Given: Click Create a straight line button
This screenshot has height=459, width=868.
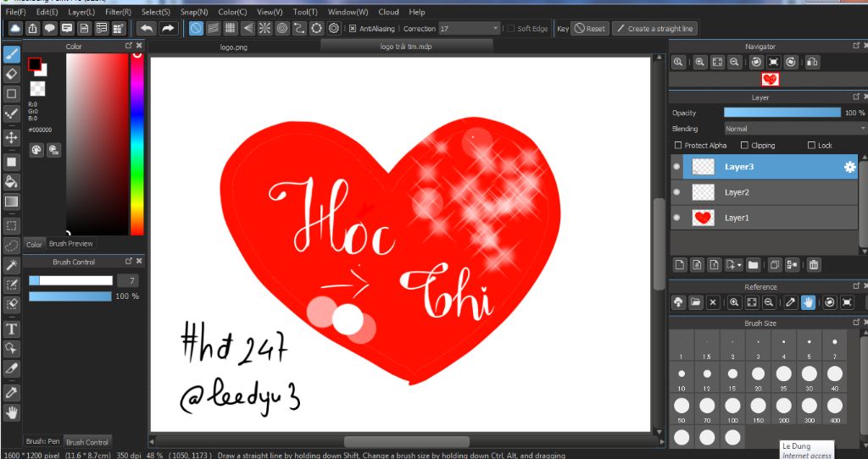Looking at the screenshot, I should (x=654, y=29).
